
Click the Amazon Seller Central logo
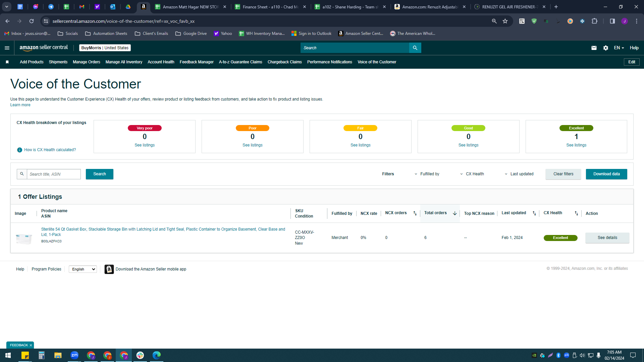[x=44, y=48]
